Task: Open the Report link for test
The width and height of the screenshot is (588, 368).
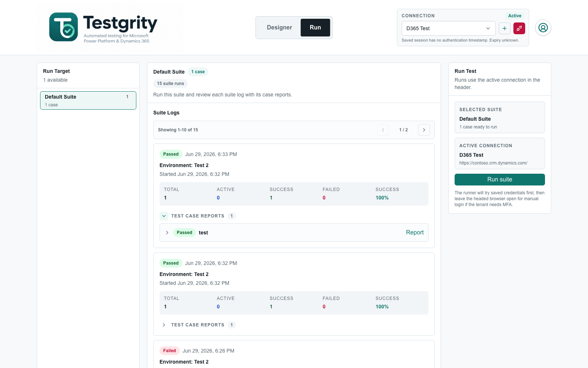Action: tap(415, 233)
